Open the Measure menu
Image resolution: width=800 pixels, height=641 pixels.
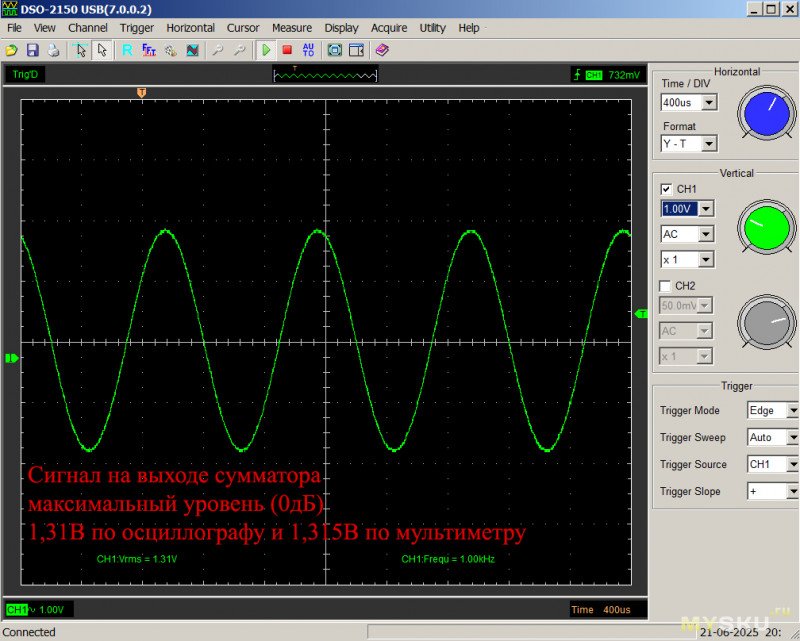click(x=291, y=28)
